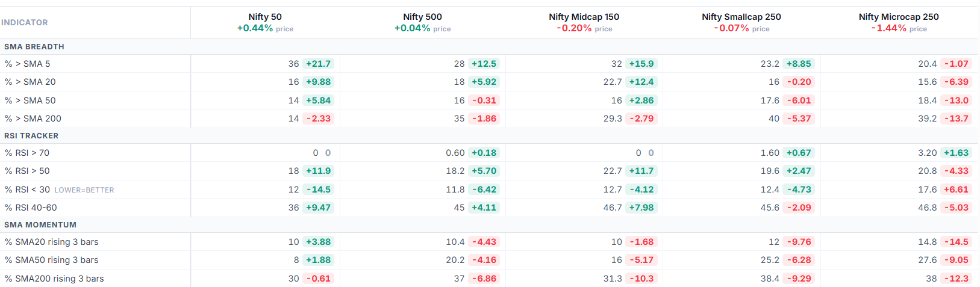Click the '% > SMA 50' row label

tap(30, 100)
